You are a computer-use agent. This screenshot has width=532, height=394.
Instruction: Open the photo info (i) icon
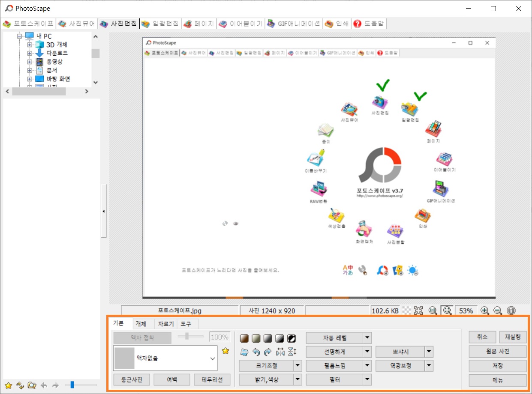[511, 310]
